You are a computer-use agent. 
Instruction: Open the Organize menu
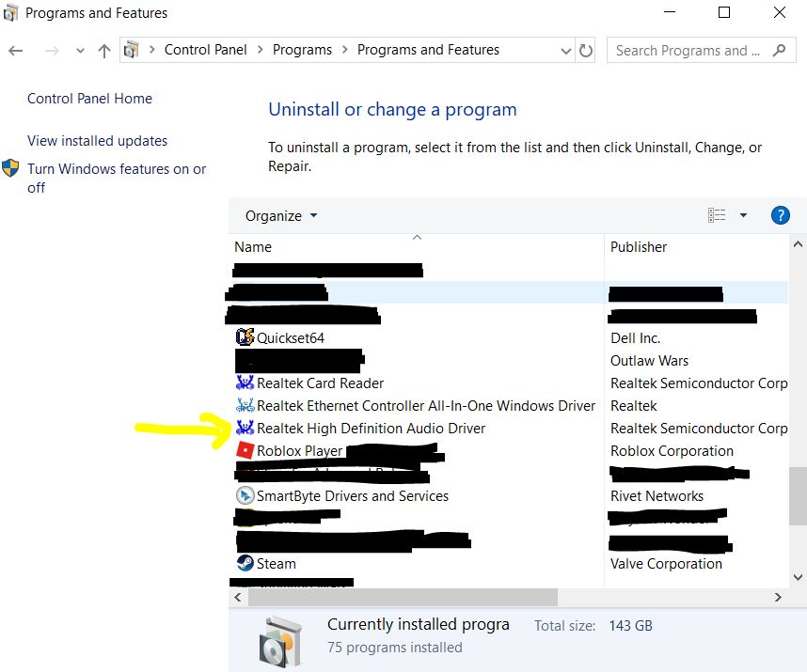281,216
